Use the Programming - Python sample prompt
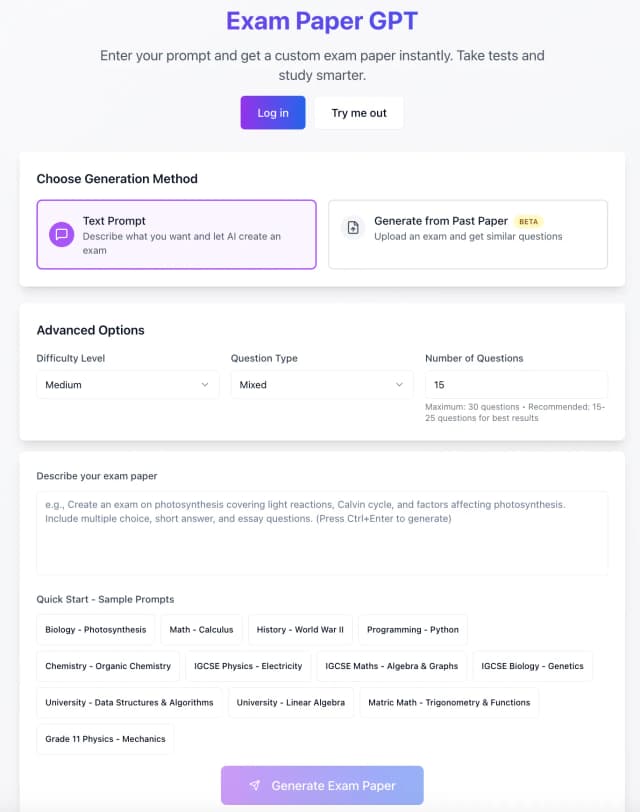Screen dimensions: 640x812 (x=413, y=630)
